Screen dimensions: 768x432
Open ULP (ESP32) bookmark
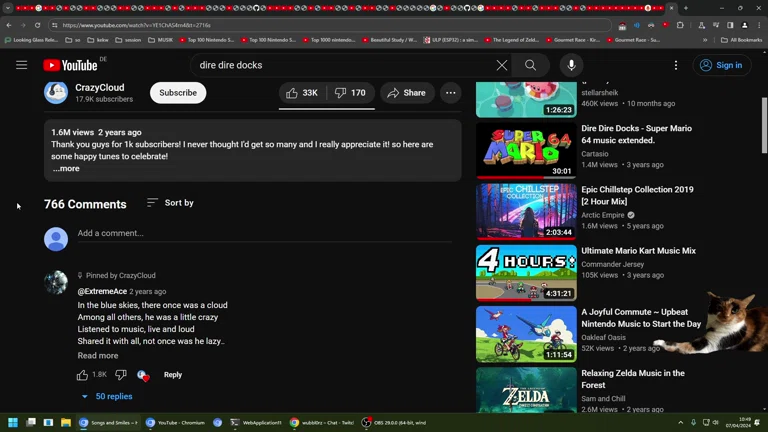[x=451, y=40]
